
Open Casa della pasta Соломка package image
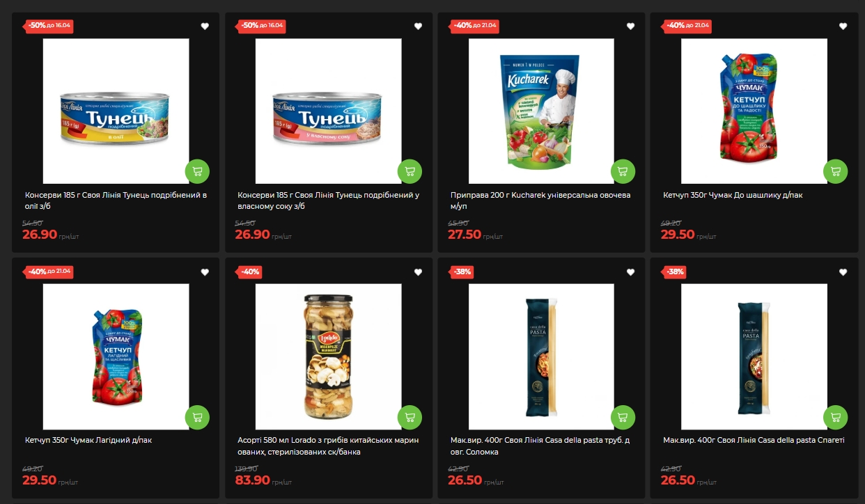pos(541,357)
